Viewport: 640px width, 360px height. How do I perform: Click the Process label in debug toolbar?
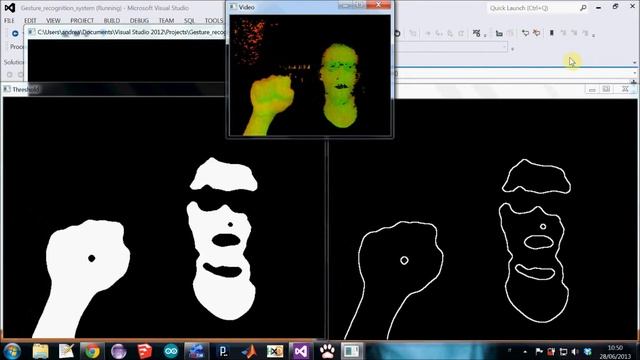pyautogui.click(x=17, y=47)
